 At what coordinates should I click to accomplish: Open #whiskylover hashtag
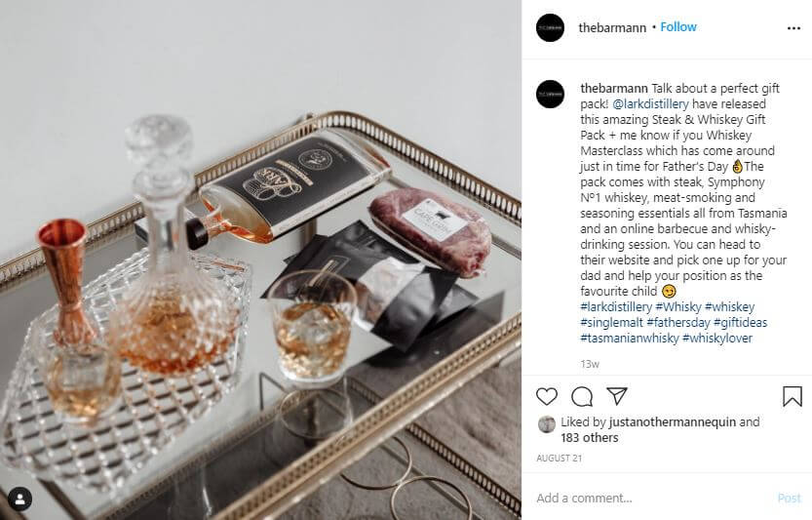pos(717,338)
